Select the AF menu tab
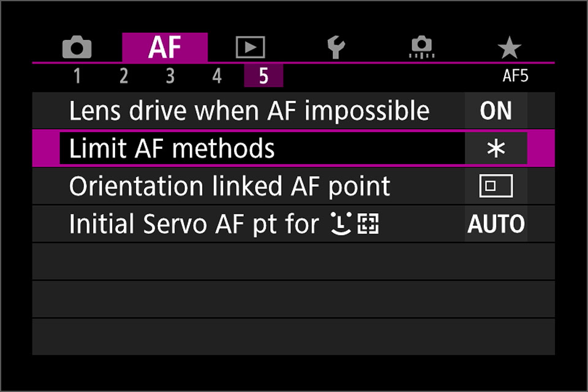This screenshot has height=392, width=588. click(165, 47)
